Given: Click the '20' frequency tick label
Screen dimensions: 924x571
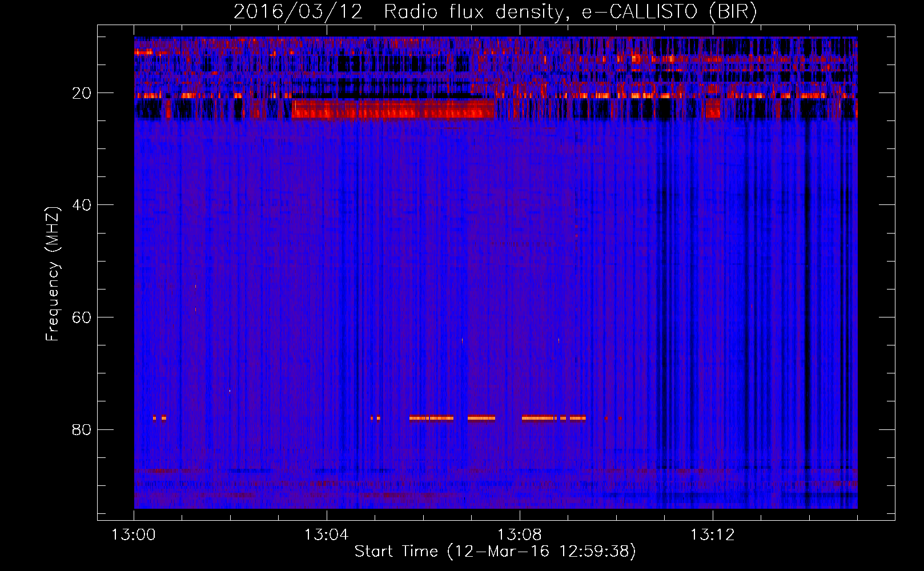Looking at the screenshot, I should click(82, 93).
